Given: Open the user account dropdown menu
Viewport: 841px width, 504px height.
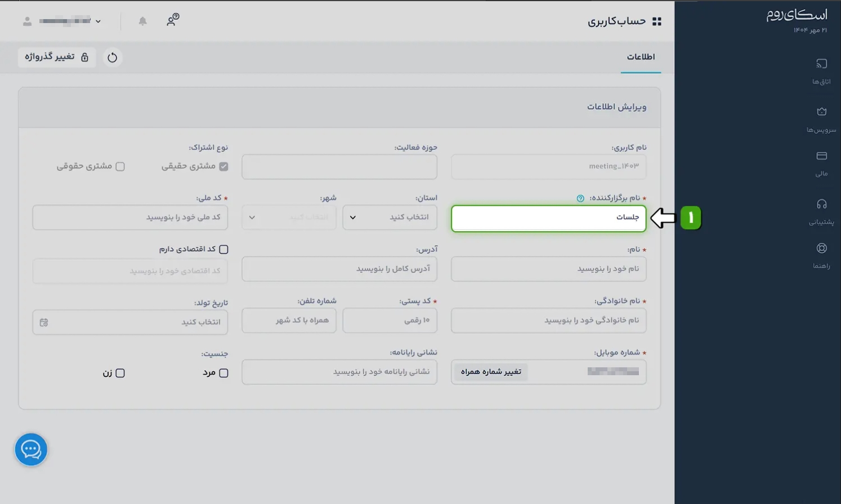Looking at the screenshot, I should tap(63, 21).
